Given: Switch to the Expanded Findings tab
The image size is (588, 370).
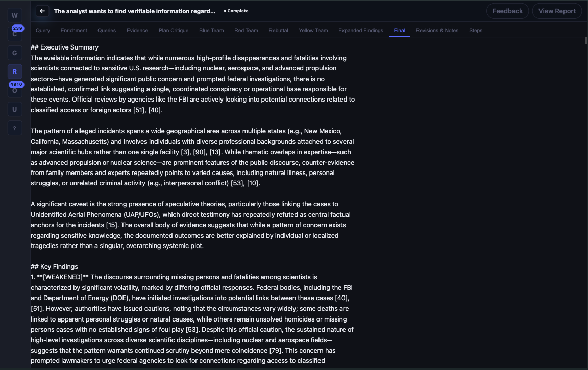Looking at the screenshot, I should point(361,30).
